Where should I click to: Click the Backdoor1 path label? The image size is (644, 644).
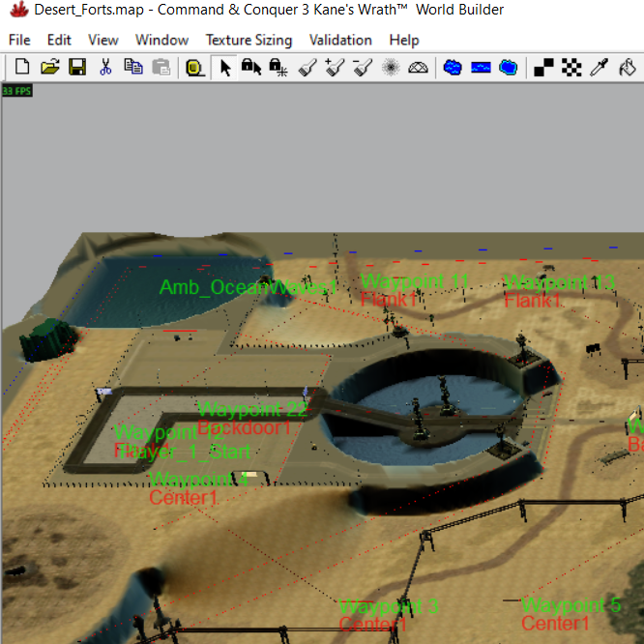pyautogui.click(x=244, y=427)
